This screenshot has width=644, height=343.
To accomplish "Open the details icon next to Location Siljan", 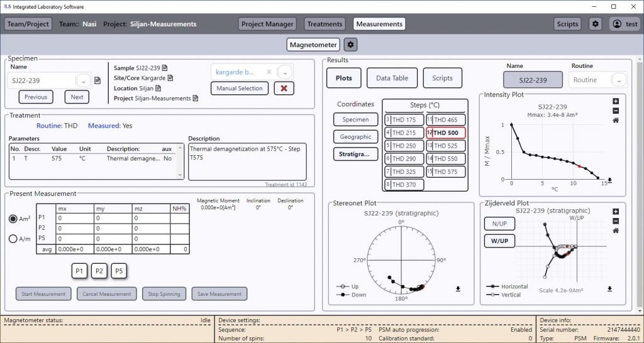I will [158, 89].
